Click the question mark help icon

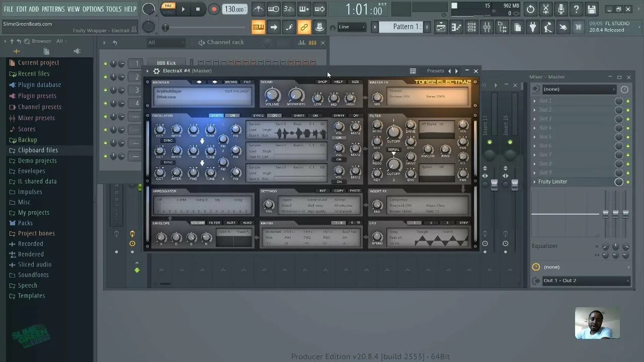pos(577,9)
